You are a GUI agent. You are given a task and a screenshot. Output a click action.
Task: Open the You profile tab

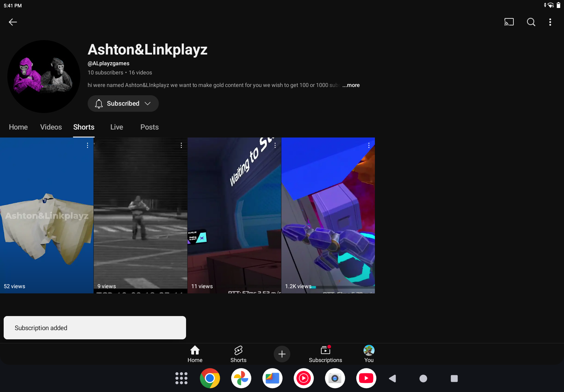point(369,354)
